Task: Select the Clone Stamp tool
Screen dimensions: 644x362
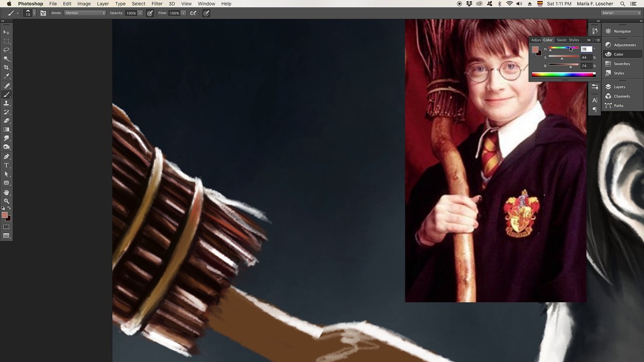Action: [7, 103]
